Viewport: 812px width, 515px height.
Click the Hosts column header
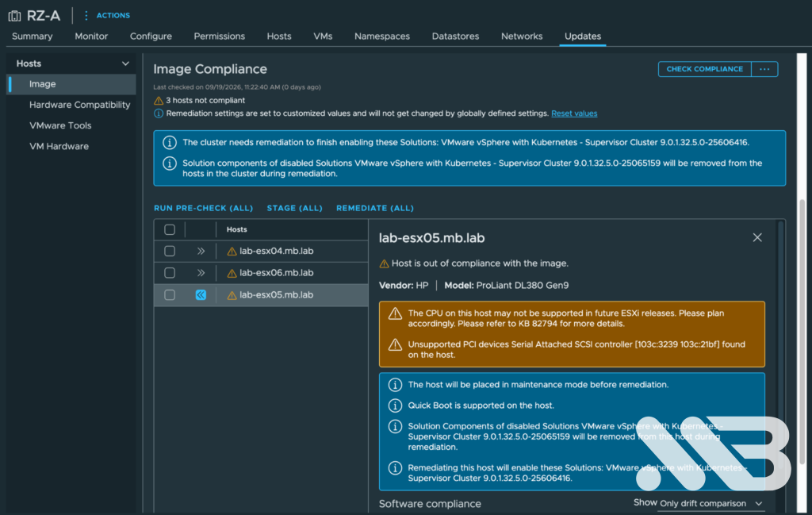coord(236,229)
